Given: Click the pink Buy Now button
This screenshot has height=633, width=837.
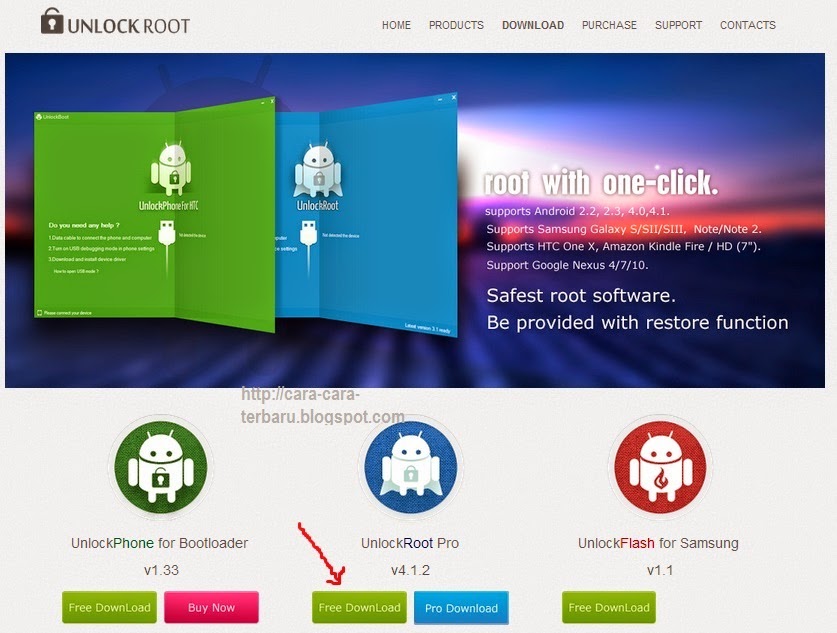Looking at the screenshot, I should [x=211, y=607].
